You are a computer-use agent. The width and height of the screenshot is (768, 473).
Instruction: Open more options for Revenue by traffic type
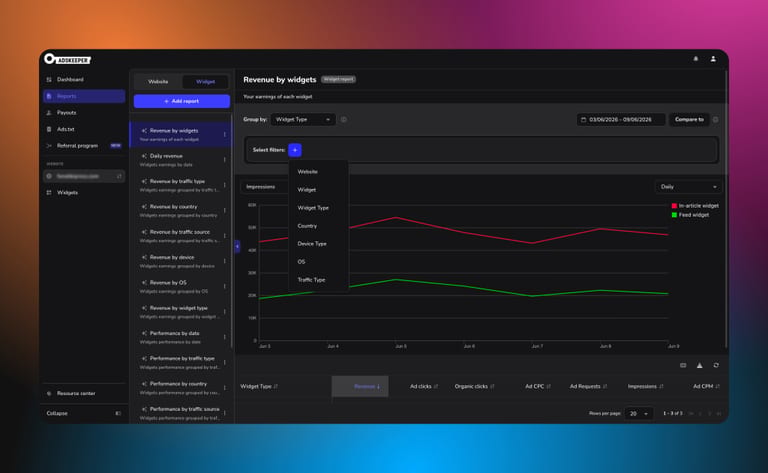click(225, 185)
